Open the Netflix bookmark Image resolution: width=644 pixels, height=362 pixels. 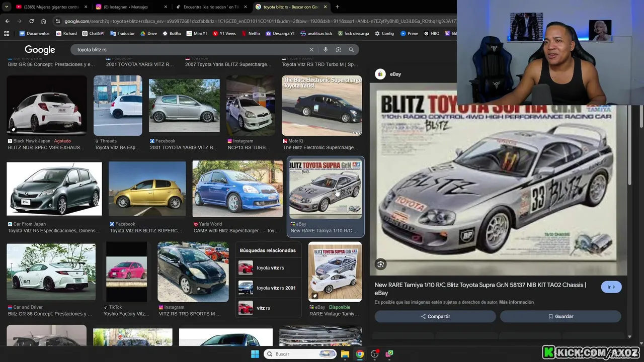tap(250, 33)
